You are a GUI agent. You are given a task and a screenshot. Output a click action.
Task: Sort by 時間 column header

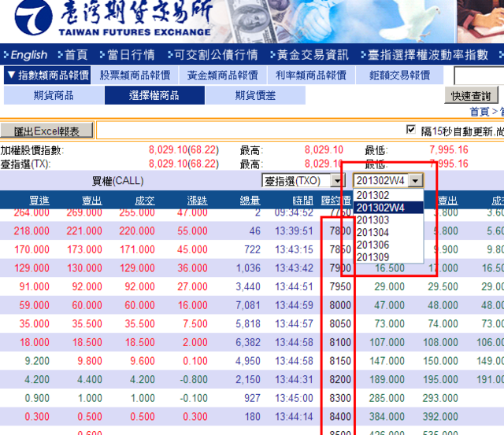pos(302,201)
